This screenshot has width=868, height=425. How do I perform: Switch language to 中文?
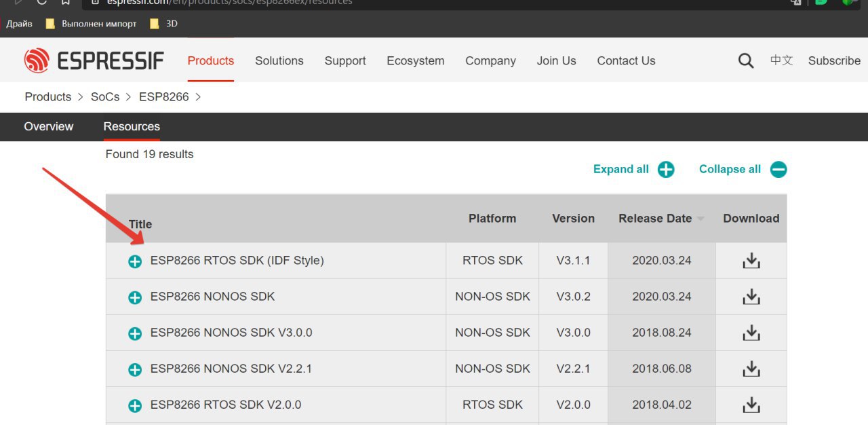781,60
